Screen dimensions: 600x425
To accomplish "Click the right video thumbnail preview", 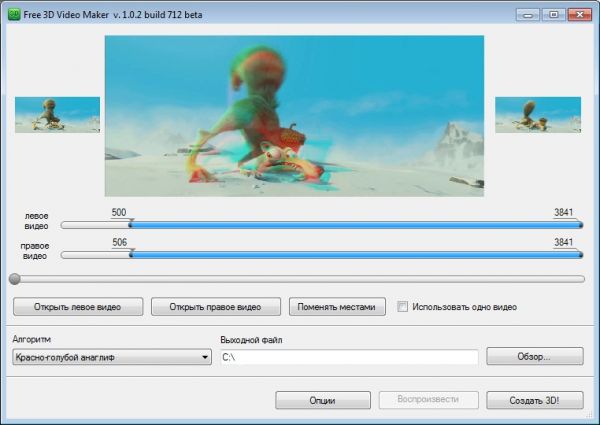I will click(538, 115).
